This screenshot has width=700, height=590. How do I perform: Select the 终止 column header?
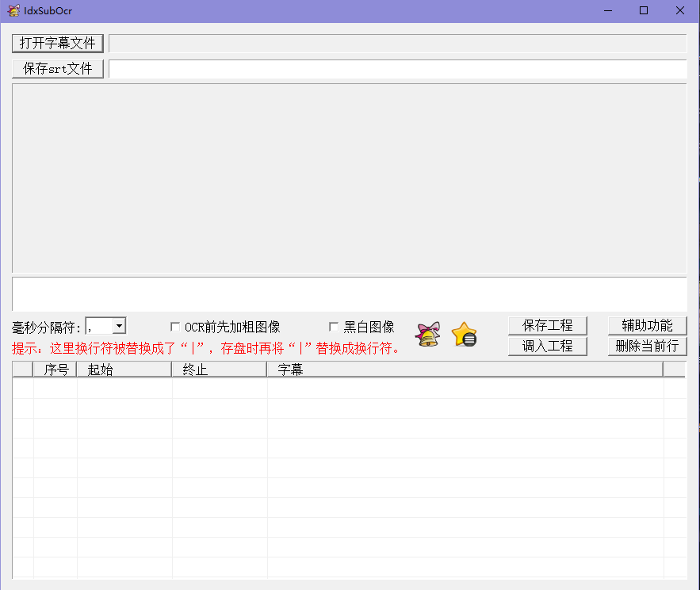point(219,370)
